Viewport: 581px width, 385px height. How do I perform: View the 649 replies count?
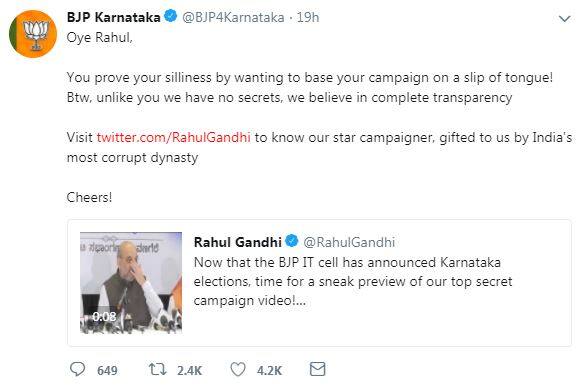pyautogui.click(x=107, y=370)
